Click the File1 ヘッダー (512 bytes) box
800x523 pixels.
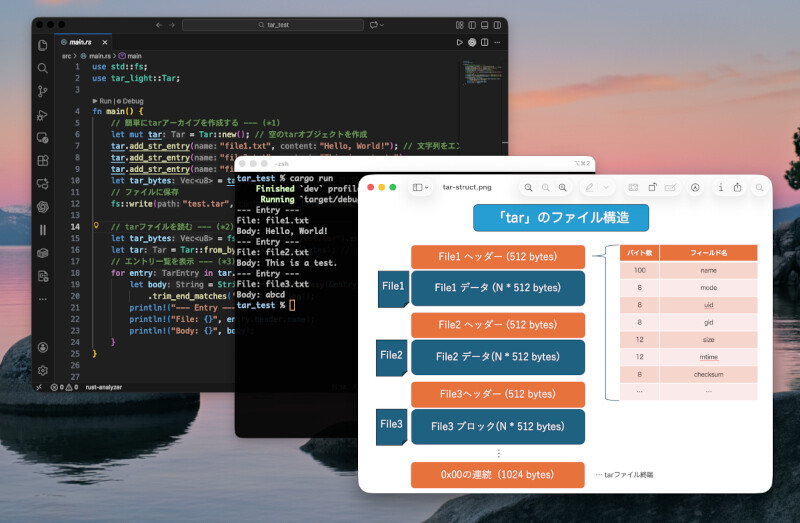click(x=498, y=257)
